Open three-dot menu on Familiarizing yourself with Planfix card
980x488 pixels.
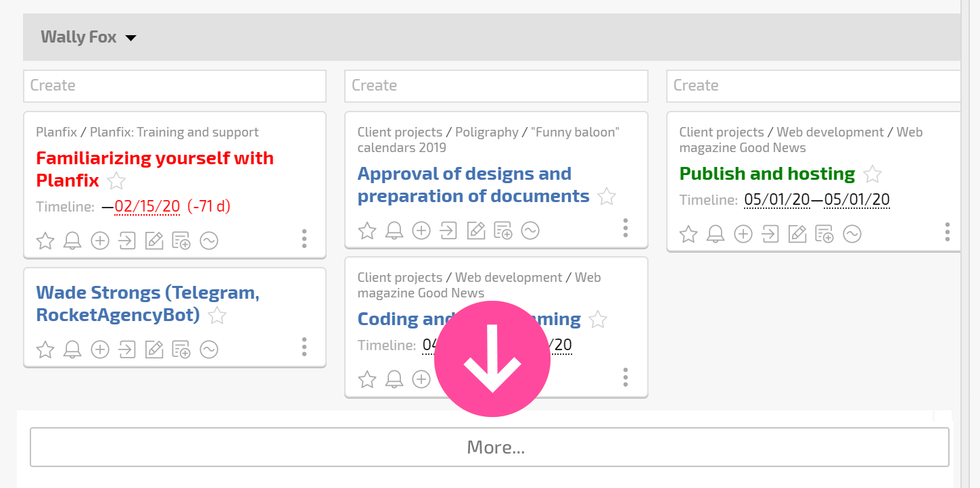pos(304,239)
